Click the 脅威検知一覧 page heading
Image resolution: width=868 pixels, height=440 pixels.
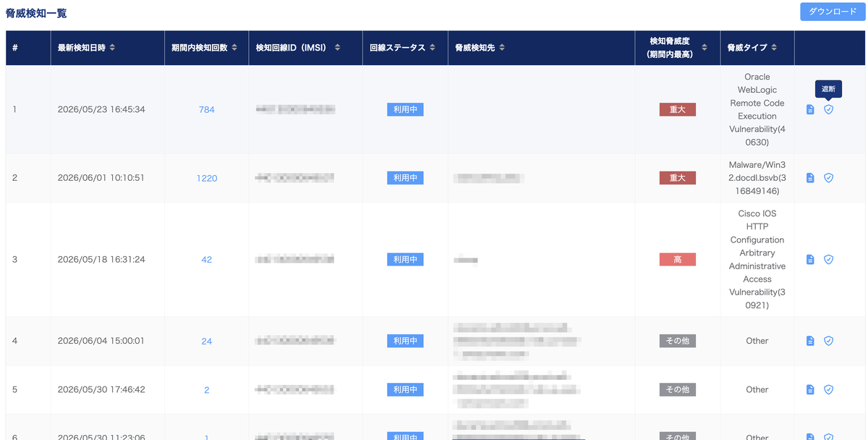(36, 13)
